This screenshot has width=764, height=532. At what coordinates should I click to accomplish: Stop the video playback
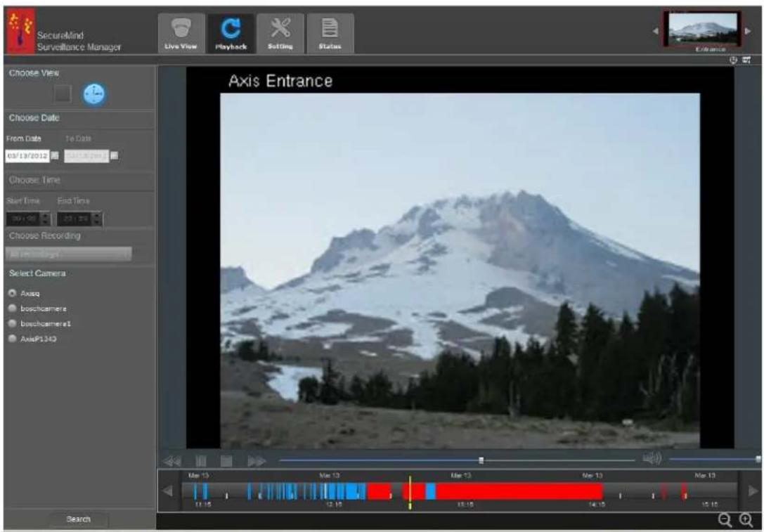pos(226,461)
